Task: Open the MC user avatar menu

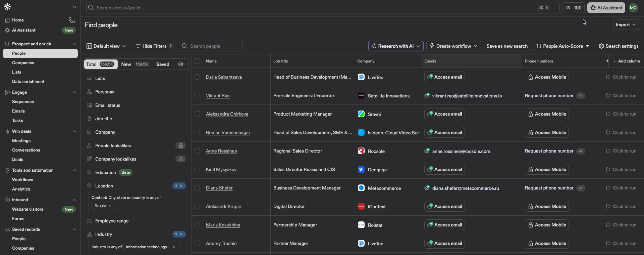Action: coord(633,8)
